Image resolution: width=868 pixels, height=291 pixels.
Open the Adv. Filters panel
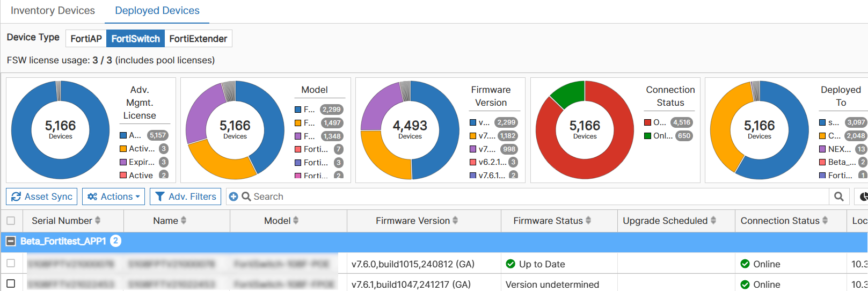(x=186, y=197)
